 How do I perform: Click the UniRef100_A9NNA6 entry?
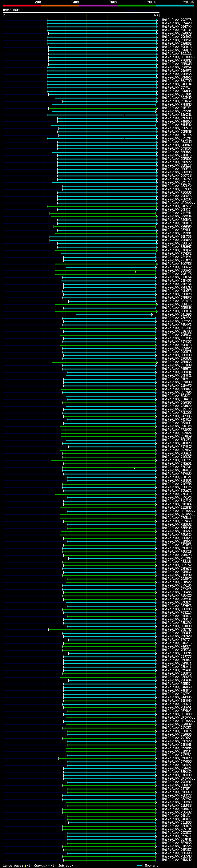(x=177, y=91)
